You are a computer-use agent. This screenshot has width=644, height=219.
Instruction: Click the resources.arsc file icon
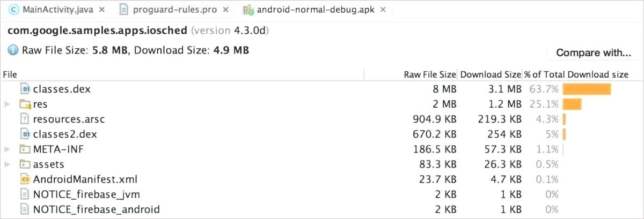click(x=25, y=119)
